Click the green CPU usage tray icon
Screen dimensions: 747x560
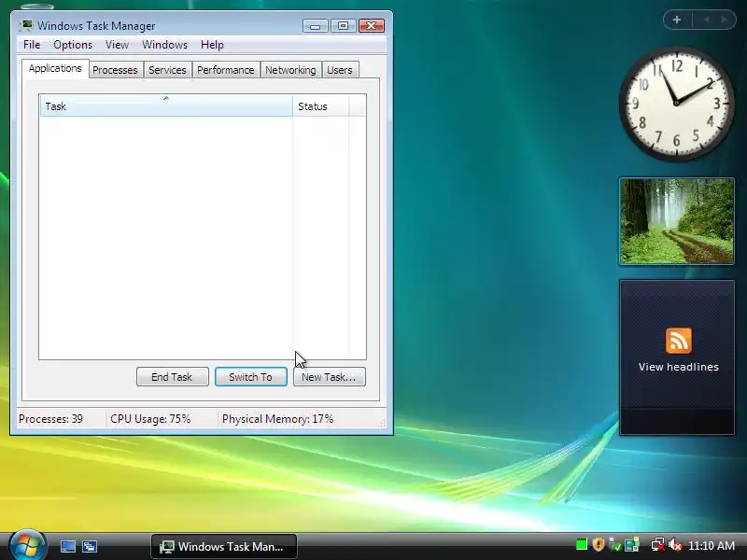(581, 544)
